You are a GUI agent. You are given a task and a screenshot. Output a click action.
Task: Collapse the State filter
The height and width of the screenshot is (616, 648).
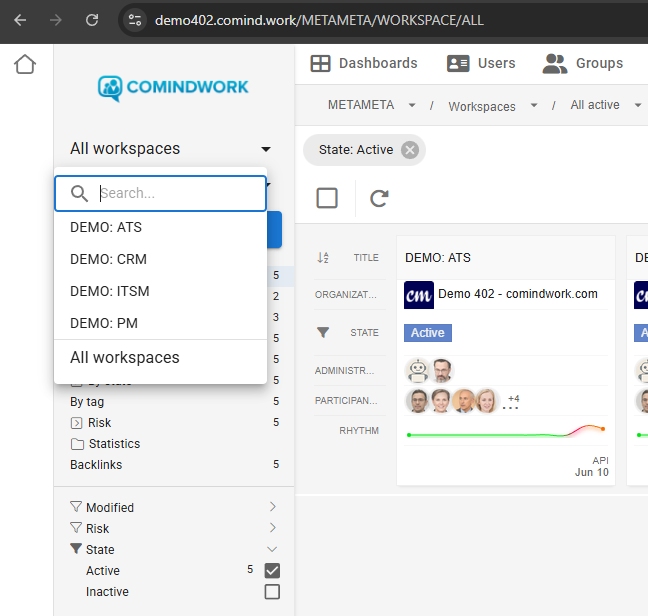272,549
